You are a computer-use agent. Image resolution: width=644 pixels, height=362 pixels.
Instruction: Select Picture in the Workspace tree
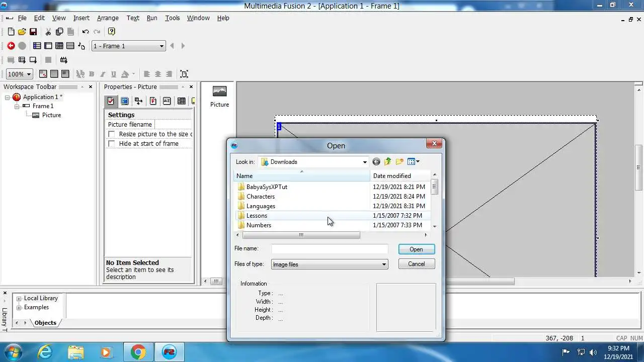click(x=51, y=115)
